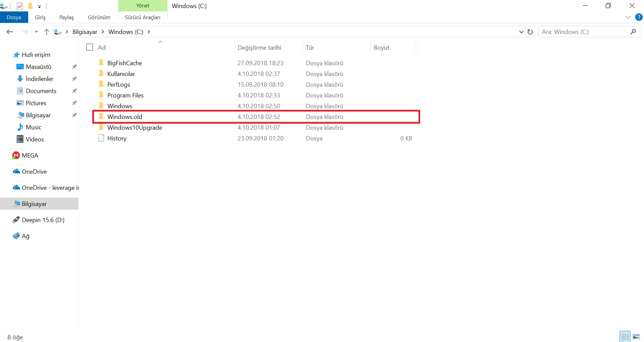Go forward with the forward arrow

[24, 32]
